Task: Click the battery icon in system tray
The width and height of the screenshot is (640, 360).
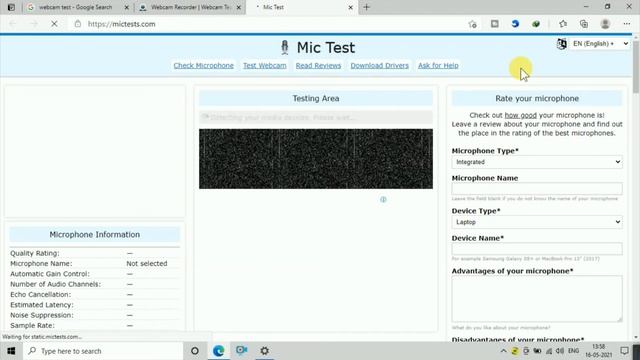Action: click(537, 351)
